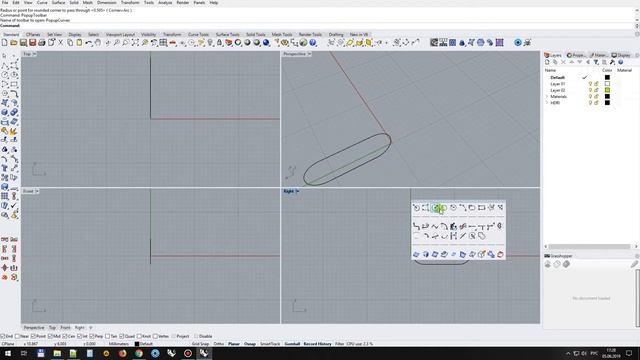The image size is (640, 360).
Task: Click the Lock objects padlock icon
Action: (x=220, y=42)
